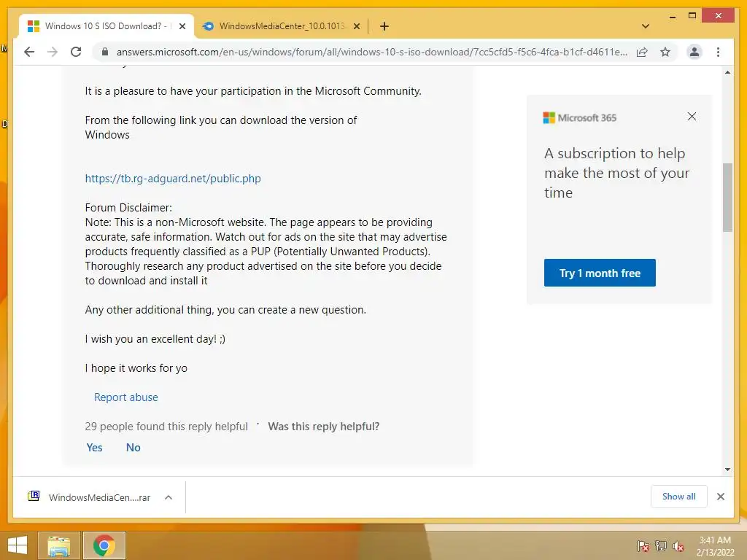Open Chrome's three-dot menu
Viewport: 747px width, 560px height.
click(718, 52)
